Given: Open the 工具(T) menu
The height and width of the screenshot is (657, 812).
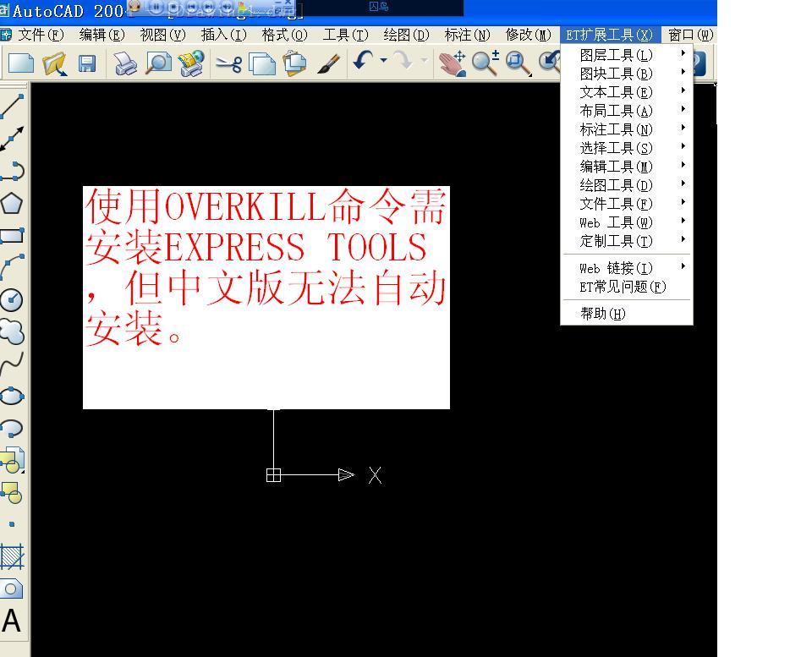Looking at the screenshot, I should pos(345,36).
